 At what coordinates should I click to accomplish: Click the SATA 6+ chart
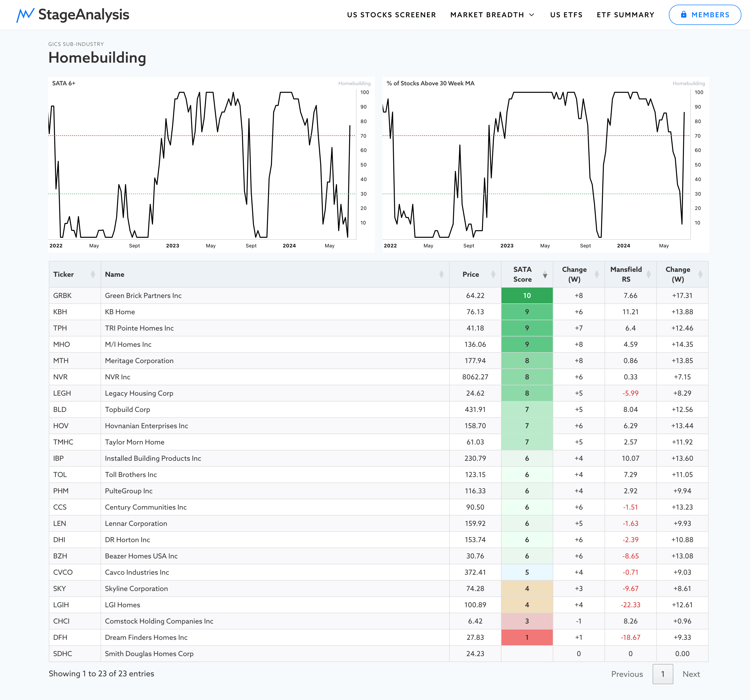pyautogui.click(x=211, y=165)
